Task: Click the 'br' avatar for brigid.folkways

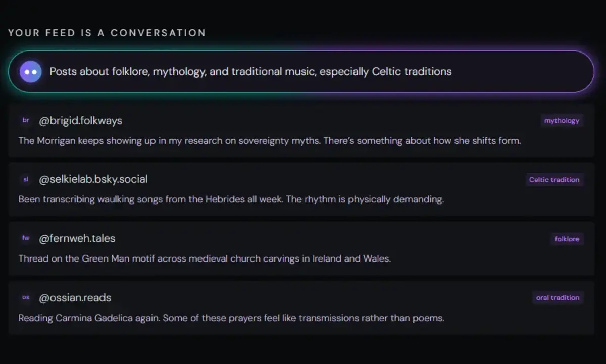Action: click(x=26, y=121)
